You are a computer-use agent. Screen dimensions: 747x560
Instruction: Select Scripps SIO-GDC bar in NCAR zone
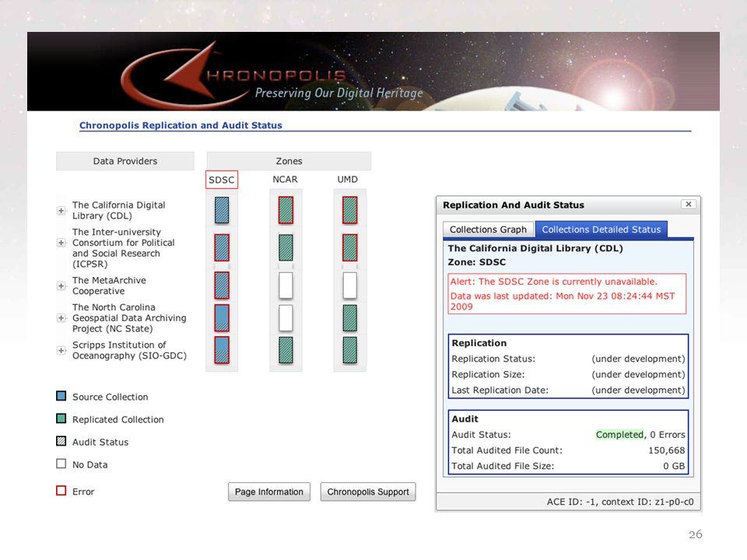pyautogui.click(x=286, y=350)
